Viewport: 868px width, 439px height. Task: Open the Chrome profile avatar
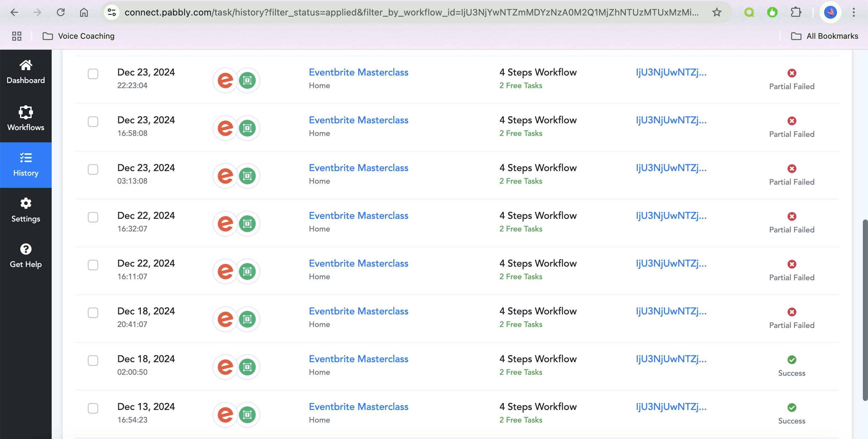[830, 13]
